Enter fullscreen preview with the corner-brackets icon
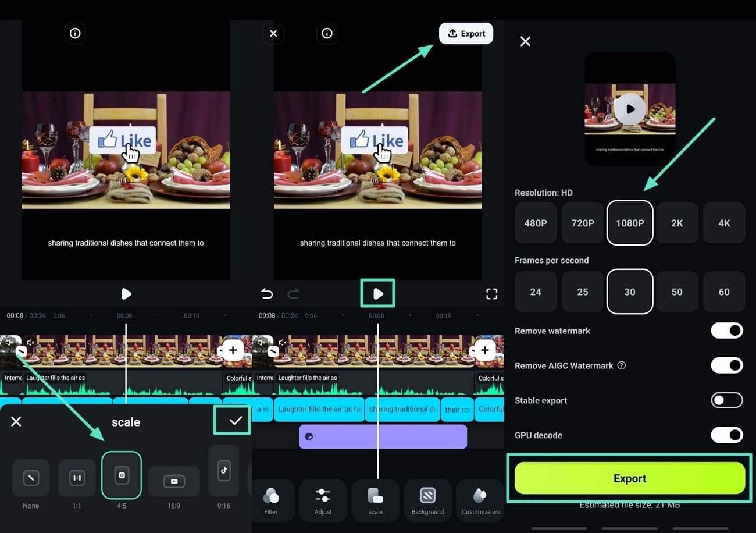The width and height of the screenshot is (756, 533). click(x=492, y=294)
